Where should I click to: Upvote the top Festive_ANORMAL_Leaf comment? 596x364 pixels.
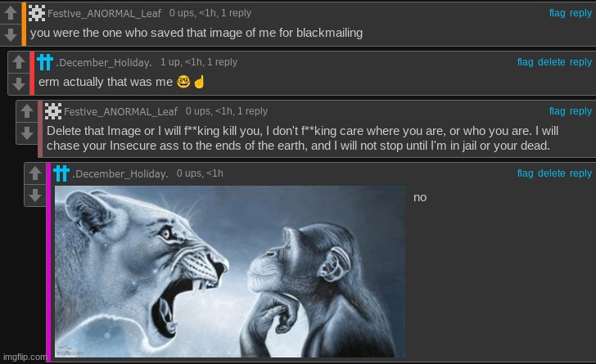coord(11,14)
